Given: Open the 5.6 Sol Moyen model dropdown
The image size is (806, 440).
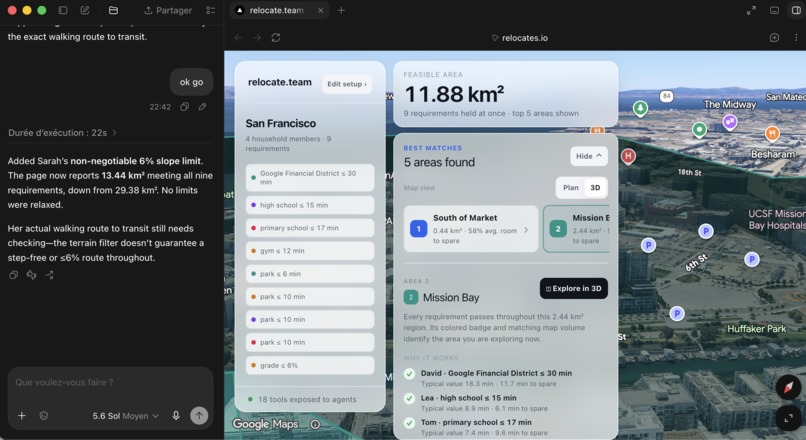Looking at the screenshot, I should [x=125, y=416].
